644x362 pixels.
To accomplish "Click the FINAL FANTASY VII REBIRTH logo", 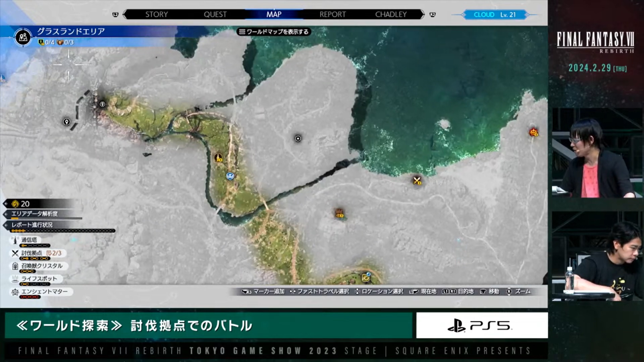I will pyautogui.click(x=595, y=42).
